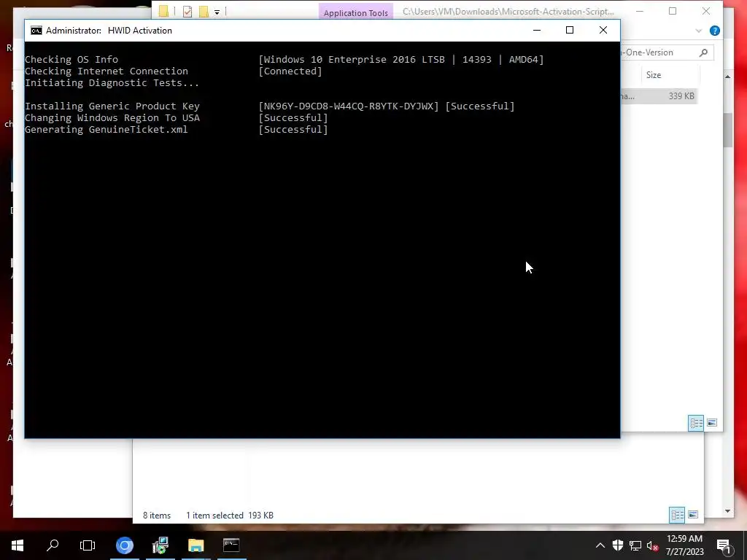Click the '1 item selected 193 KB' status text
Image resolution: width=747 pixels, height=560 pixels.
(x=230, y=516)
